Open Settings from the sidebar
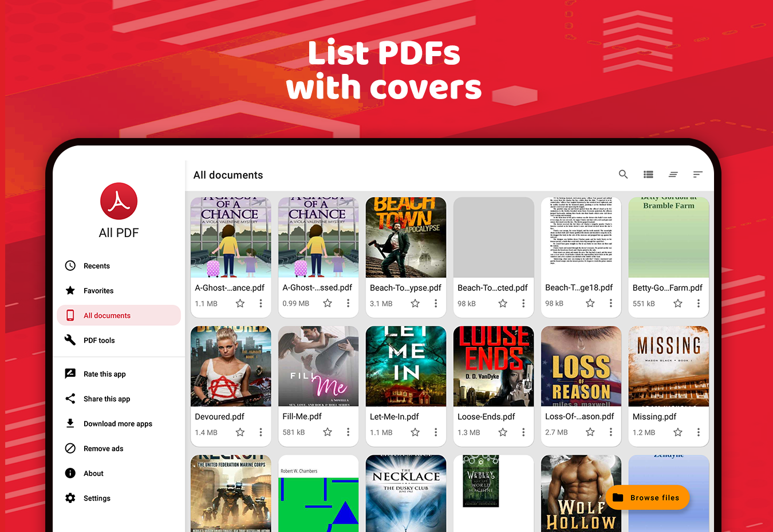 [x=96, y=498]
